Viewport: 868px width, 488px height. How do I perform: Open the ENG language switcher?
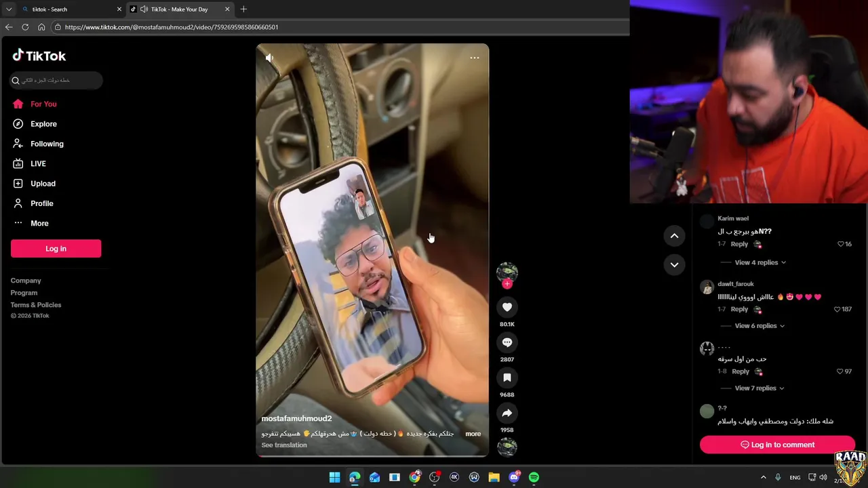tap(795, 478)
